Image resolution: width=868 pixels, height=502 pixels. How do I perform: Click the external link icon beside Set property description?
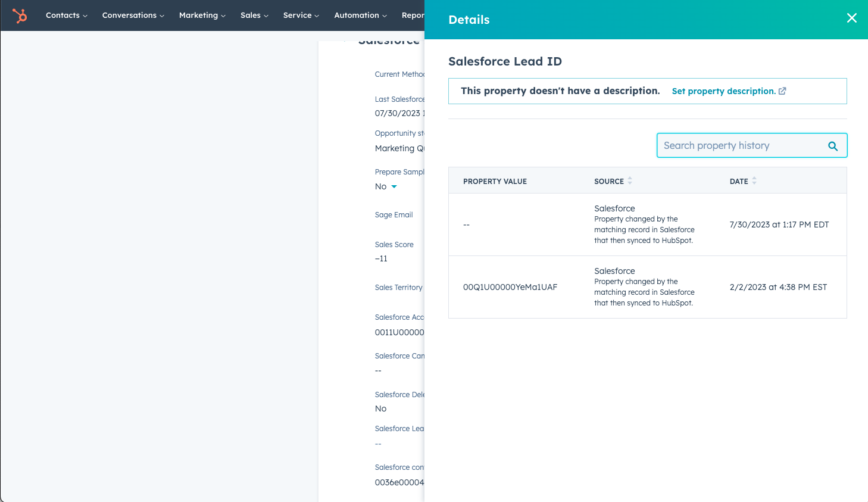[782, 91]
